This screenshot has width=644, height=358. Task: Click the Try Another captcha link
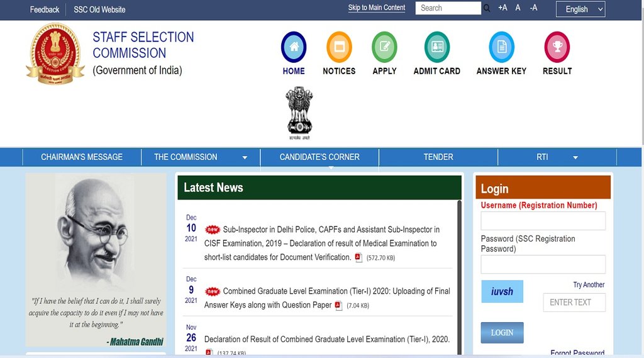(589, 285)
